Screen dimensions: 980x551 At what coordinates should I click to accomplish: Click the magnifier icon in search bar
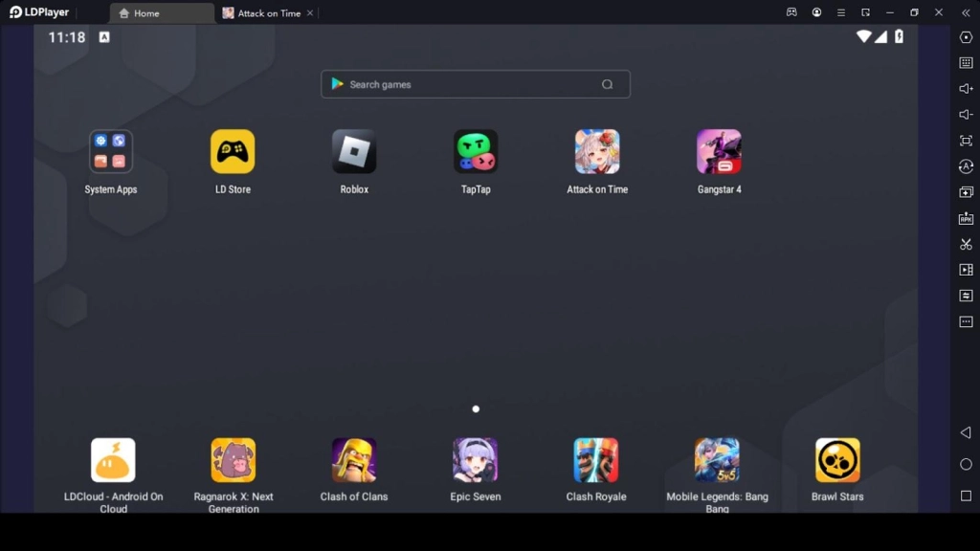607,84
